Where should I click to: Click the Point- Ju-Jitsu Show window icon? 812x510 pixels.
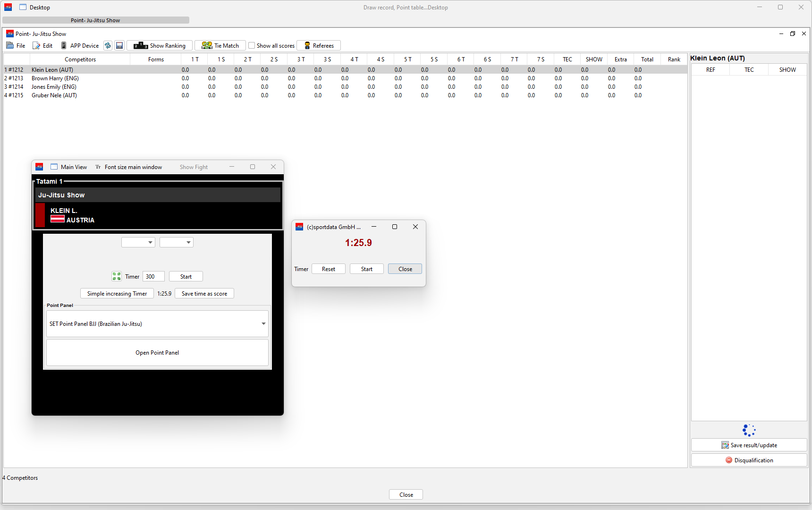9,34
